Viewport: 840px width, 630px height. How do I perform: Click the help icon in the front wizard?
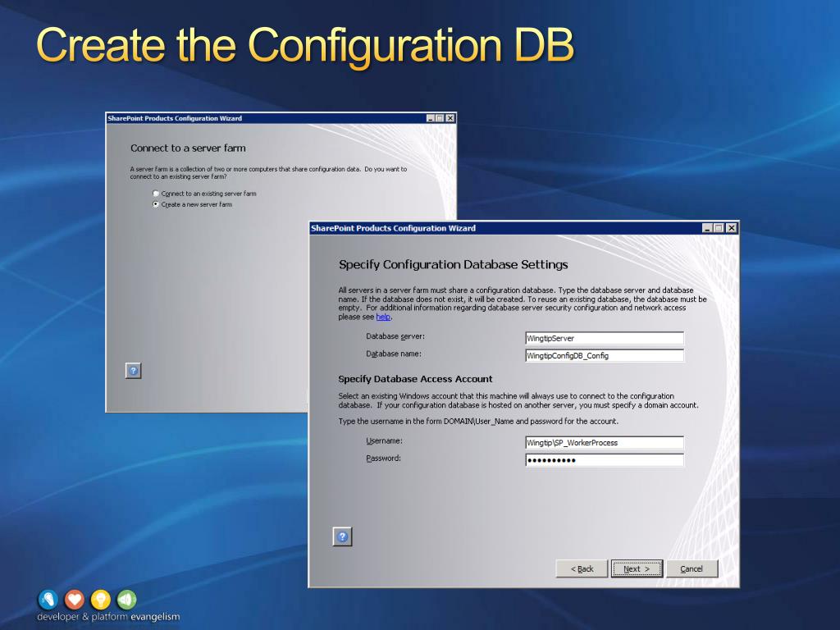[342, 536]
